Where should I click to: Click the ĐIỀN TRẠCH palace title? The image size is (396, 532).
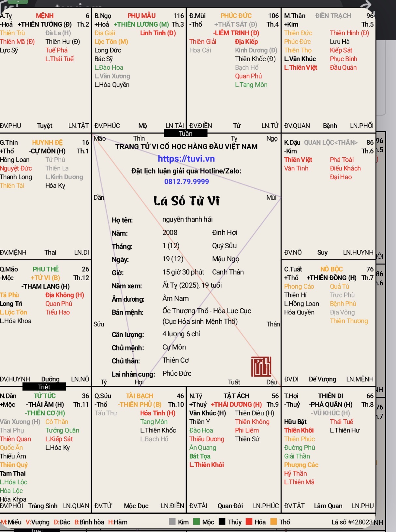coord(333,16)
